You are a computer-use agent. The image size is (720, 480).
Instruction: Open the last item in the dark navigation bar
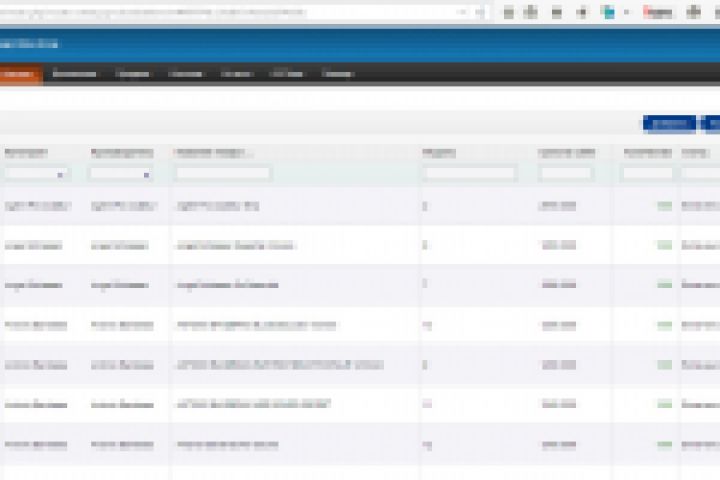(338, 74)
